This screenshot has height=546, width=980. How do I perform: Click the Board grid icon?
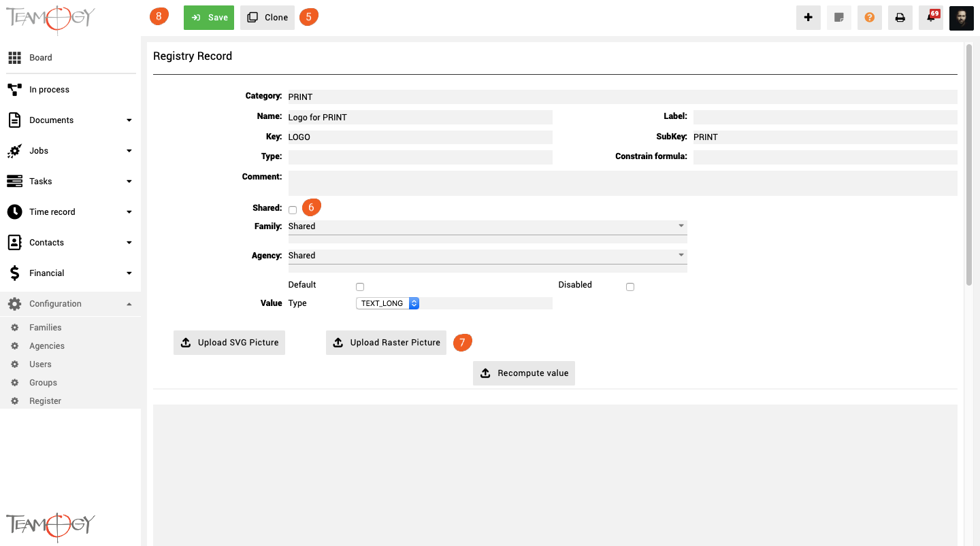tap(14, 58)
